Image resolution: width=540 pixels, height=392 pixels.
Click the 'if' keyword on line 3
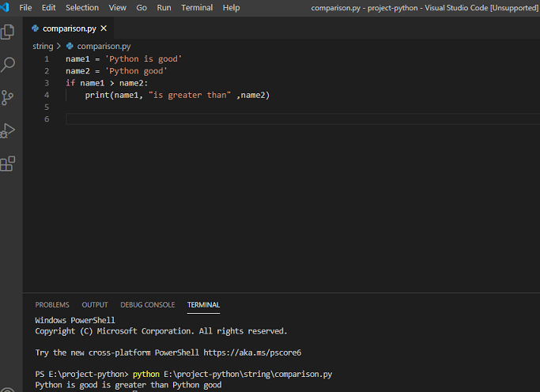70,83
